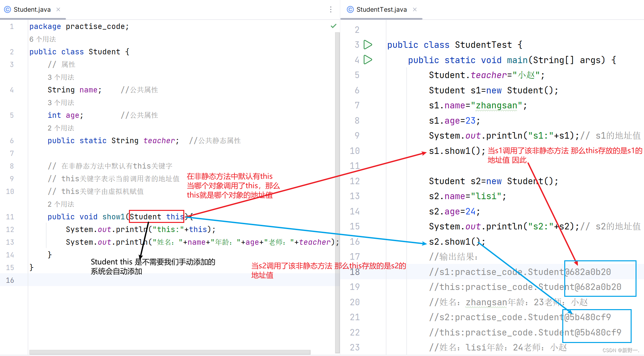Run the StudentTest class via the gutter play icon

pyautogui.click(x=368, y=45)
